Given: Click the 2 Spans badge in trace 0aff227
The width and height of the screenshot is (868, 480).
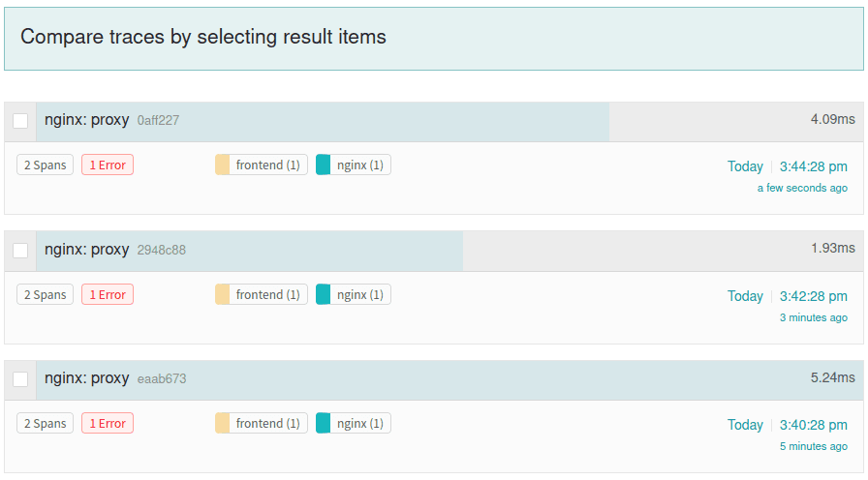Looking at the screenshot, I should 45,165.
